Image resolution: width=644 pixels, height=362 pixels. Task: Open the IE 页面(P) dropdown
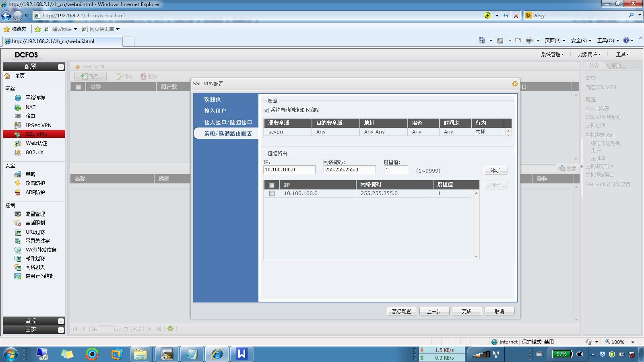(x=555, y=40)
